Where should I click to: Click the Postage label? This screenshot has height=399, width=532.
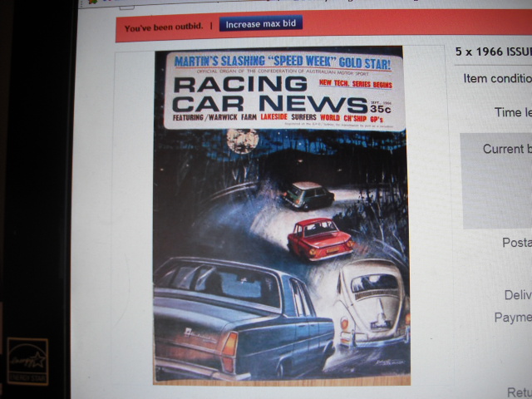point(516,243)
